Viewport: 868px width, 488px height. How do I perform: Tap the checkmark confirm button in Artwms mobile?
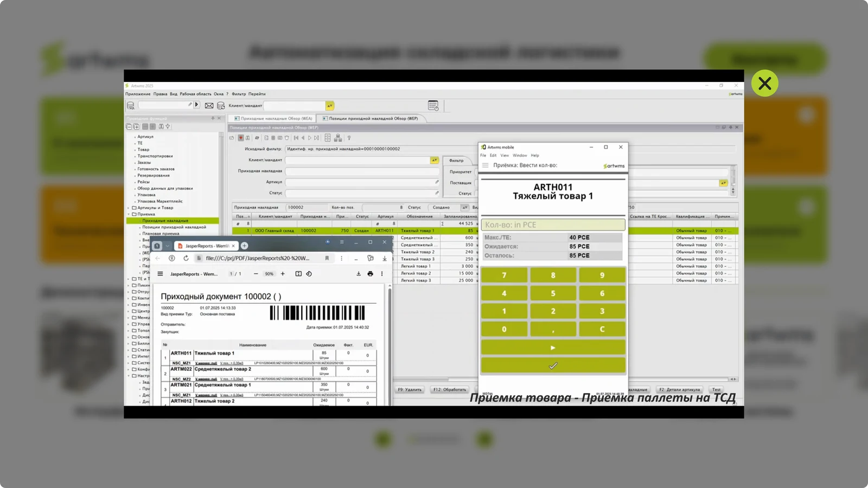553,366
